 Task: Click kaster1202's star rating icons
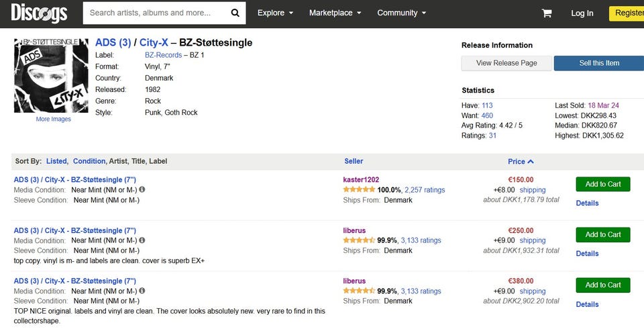tap(359, 190)
